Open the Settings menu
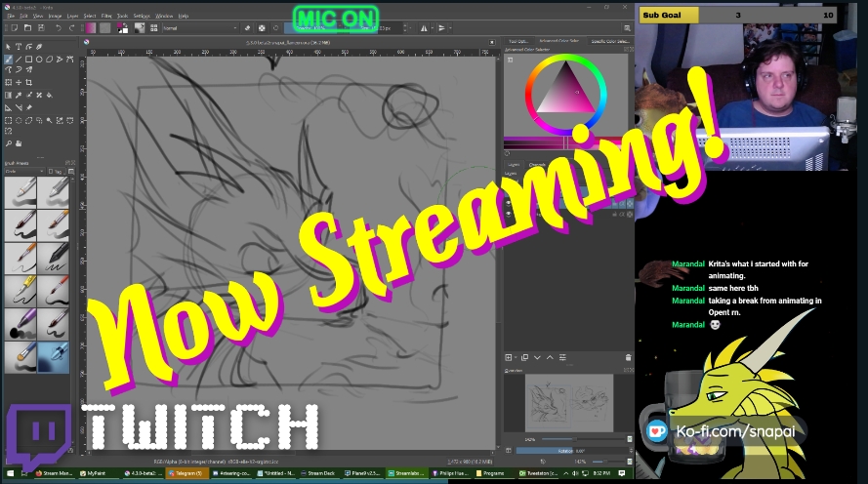This screenshot has width=868, height=484. (x=142, y=16)
